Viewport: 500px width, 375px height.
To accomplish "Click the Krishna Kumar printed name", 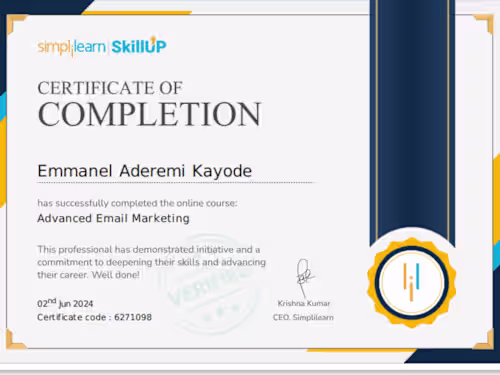I will [x=304, y=303].
